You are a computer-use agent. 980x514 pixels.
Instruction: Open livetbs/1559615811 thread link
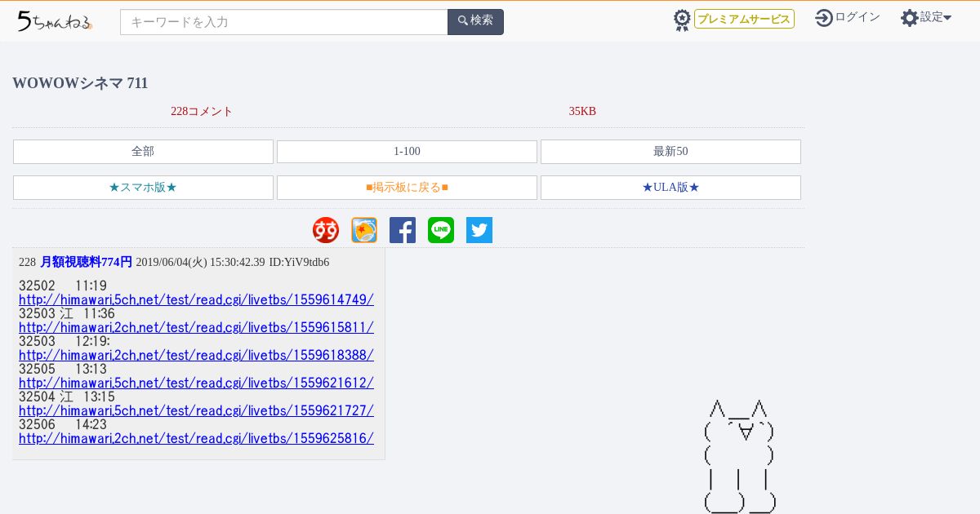tap(196, 327)
